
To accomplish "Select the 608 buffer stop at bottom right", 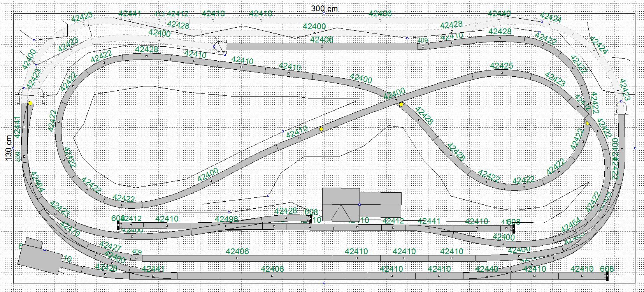I will (607, 276).
